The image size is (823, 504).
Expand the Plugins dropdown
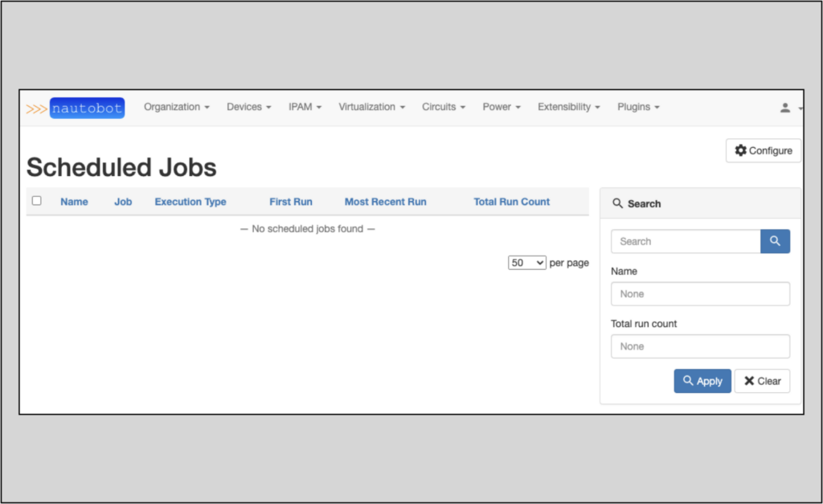[x=638, y=107]
